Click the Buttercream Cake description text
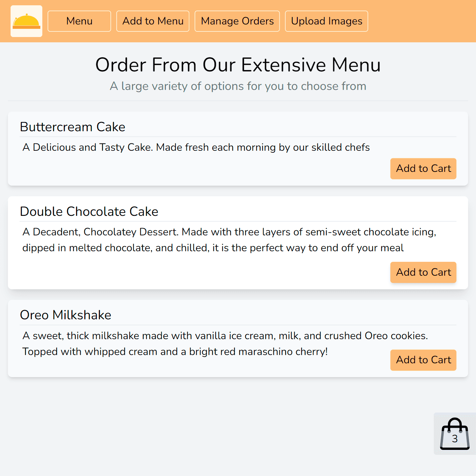Screen dimensions: 476x476 [196, 147]
